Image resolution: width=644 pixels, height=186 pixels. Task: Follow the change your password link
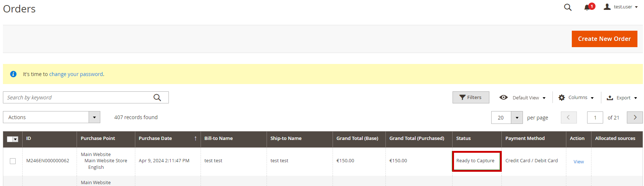pyautogui.click(x=76, y=74)
